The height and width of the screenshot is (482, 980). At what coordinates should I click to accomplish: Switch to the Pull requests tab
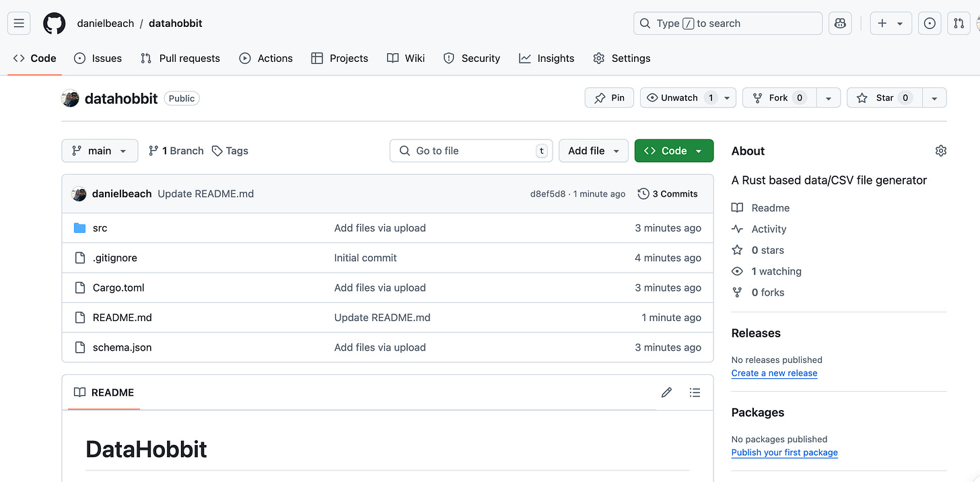pos(180,59)
